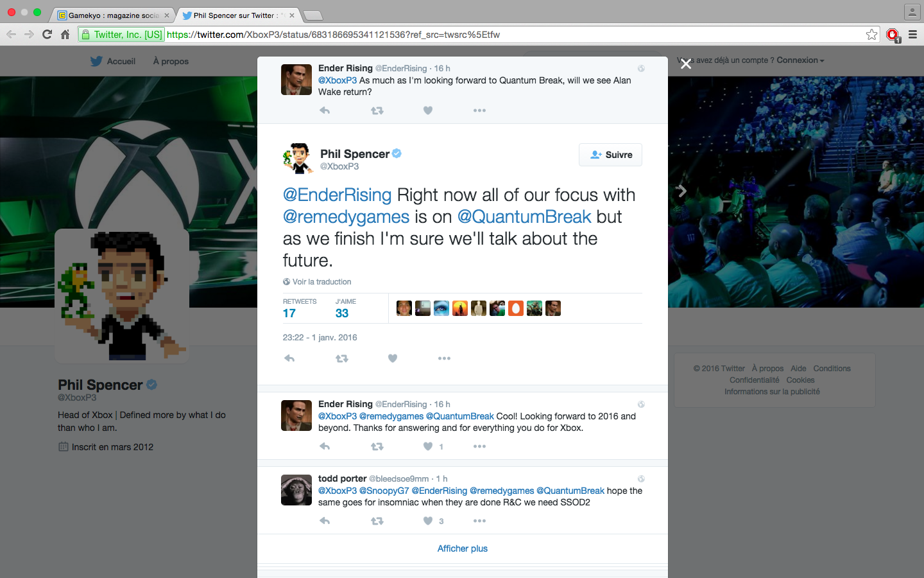Screen dimensions: 924x578
Task: Open todd porter's monkey avatar
Action: pyautogui.click(x=296, y=490)
